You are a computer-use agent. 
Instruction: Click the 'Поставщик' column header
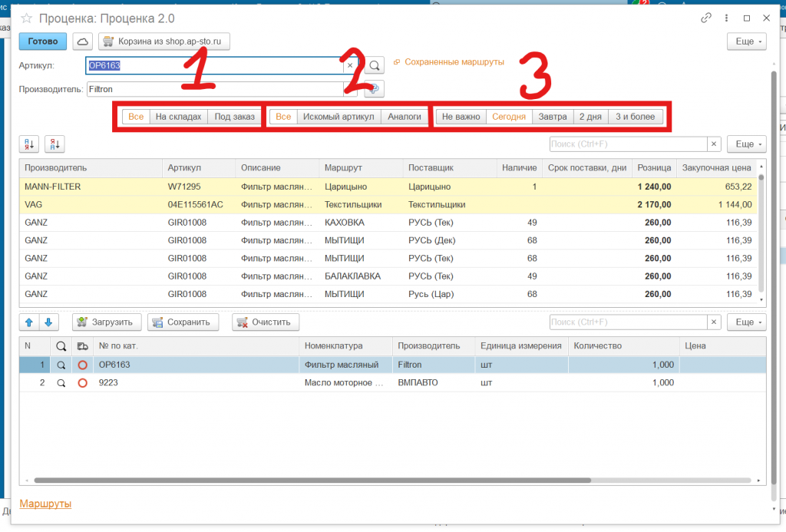pos(431,167)
